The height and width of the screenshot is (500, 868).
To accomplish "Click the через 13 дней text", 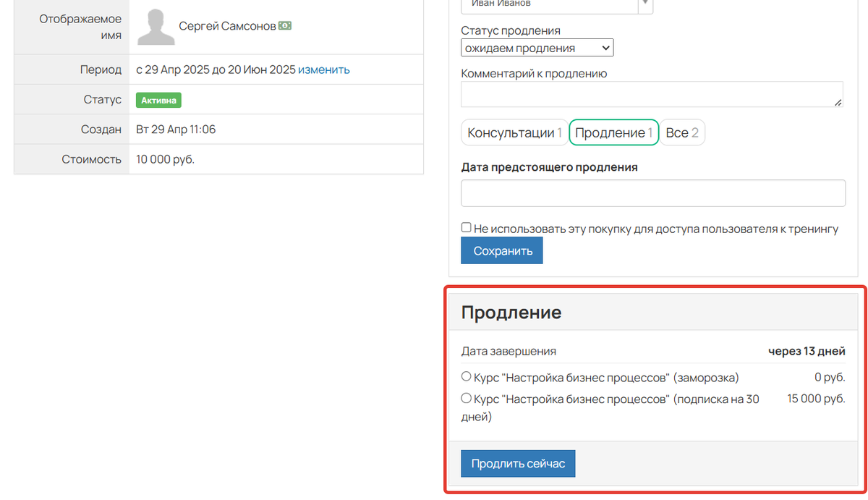I will [807, 352].
